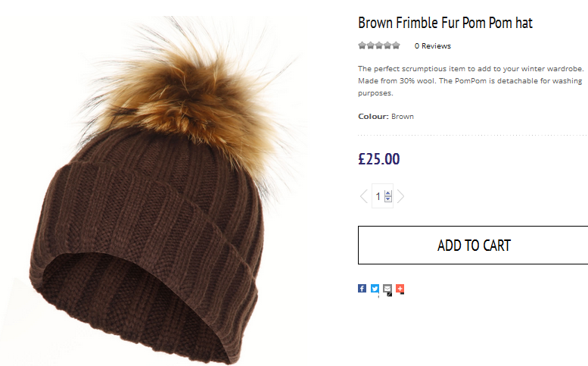Share the hat via the Twitter icon
This screenshot has width=588, height=366.
375,288
